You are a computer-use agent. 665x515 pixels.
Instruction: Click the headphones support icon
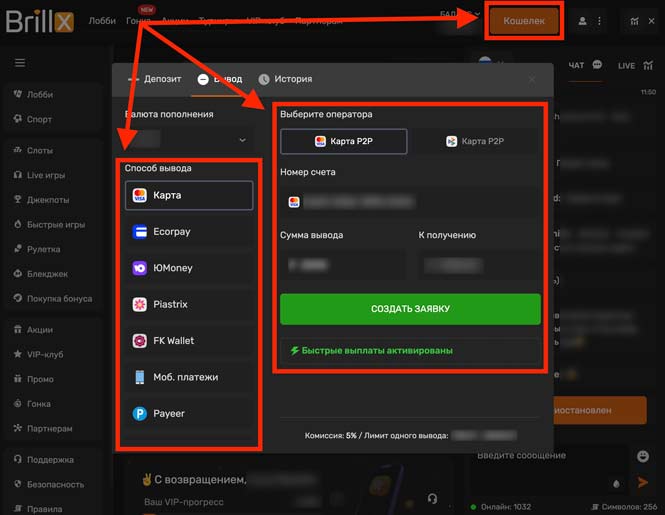[x=432, y=497]
